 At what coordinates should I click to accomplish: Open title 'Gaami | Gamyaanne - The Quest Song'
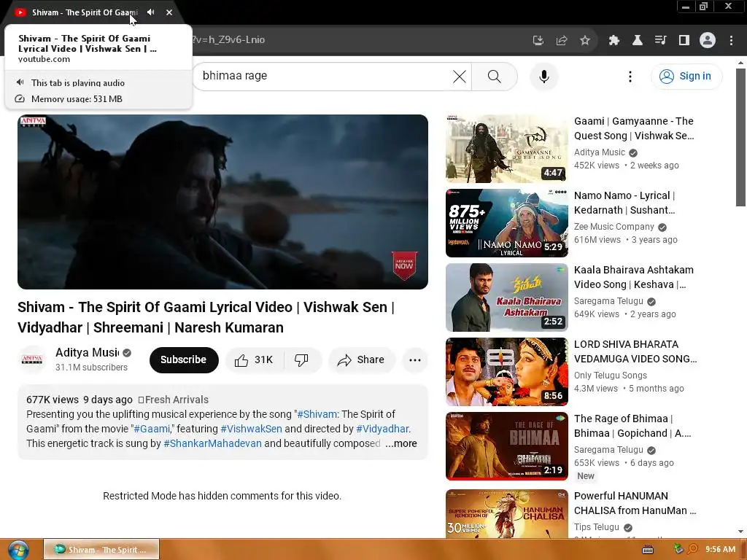634,128
